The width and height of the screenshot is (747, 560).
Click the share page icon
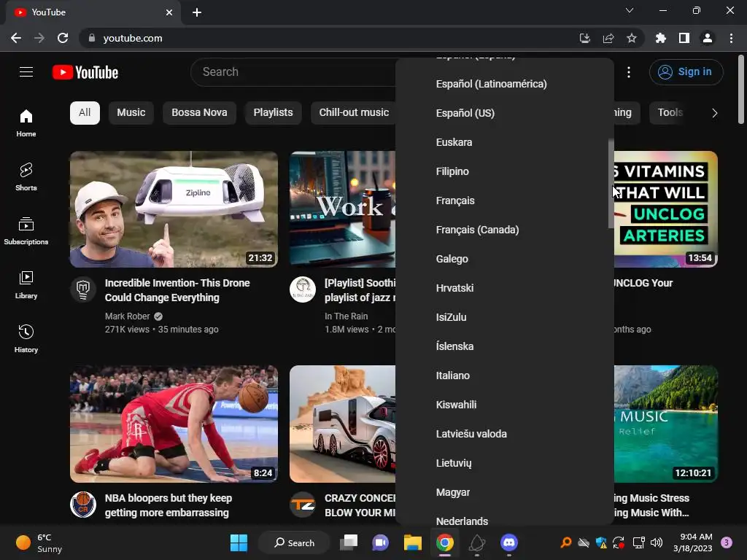[x=608, y=38]
